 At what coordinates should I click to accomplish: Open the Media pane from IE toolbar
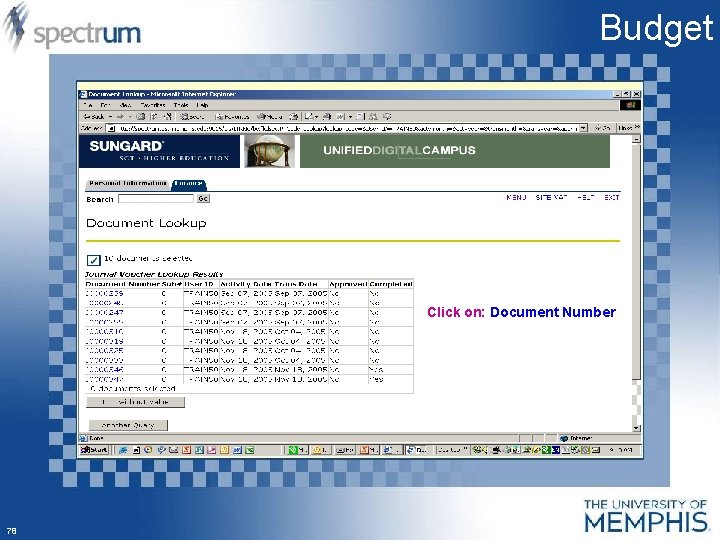pos(270,117)
